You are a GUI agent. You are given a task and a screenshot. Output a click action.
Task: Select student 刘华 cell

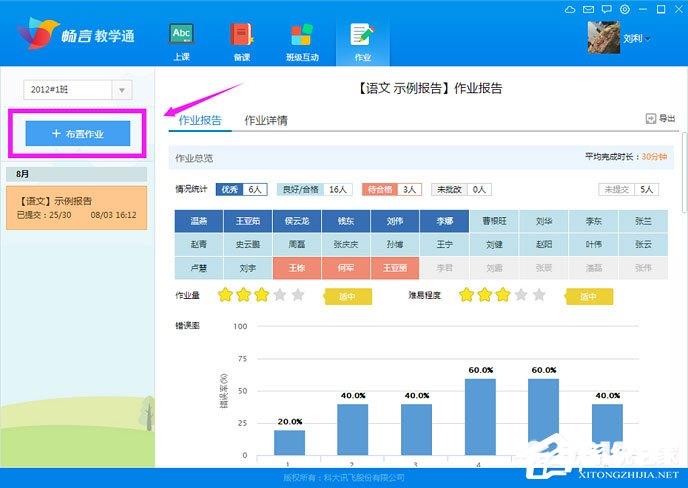(x=544, y=221)
